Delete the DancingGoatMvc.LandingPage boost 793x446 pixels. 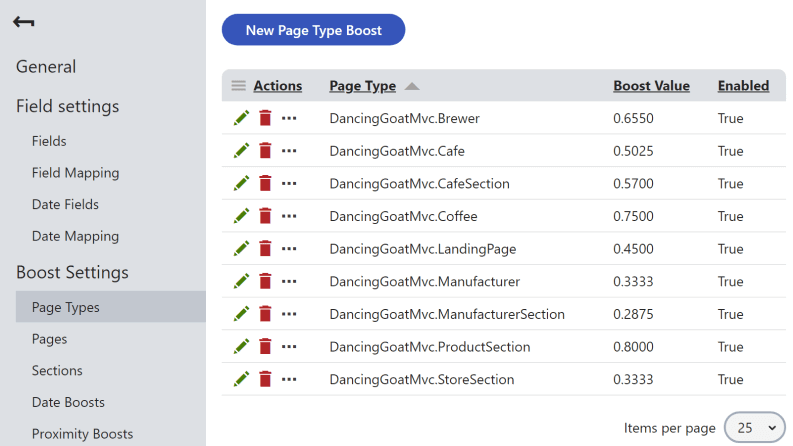coord(265,249)
